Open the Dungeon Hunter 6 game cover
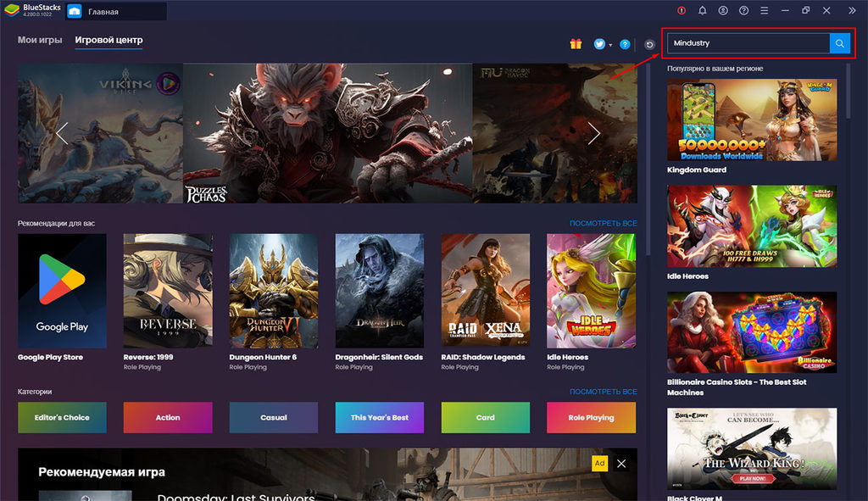The width and height of the screenshot is (868, 501). tap(274, 291)
